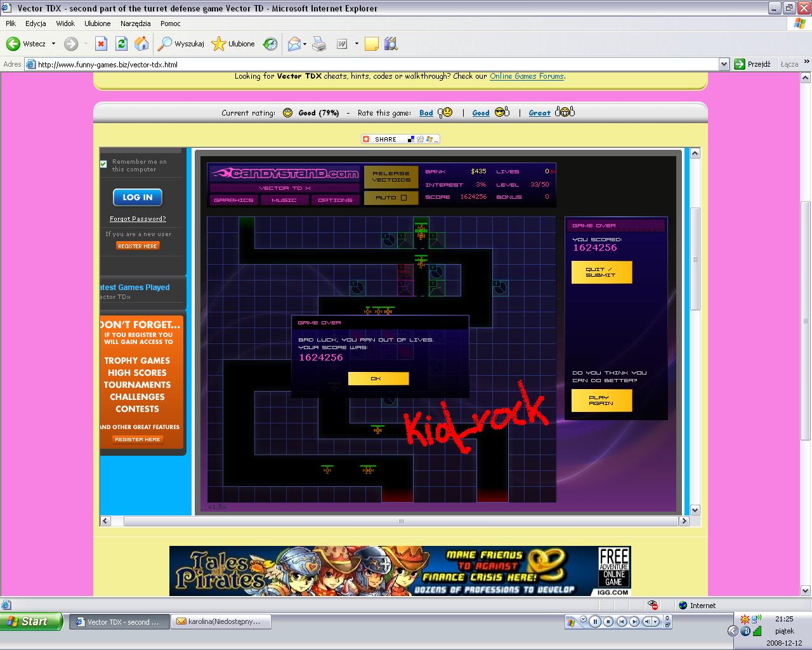Rate the game as Great
The height and width of the screenshot is (650, 812).
539,113
